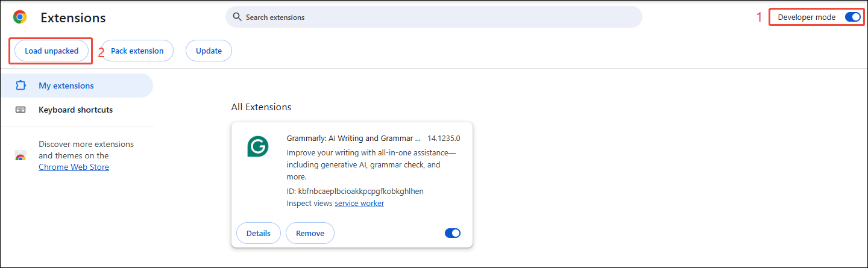Open Grammarly Details
868x268 pixels.
[x=259, y=233]
